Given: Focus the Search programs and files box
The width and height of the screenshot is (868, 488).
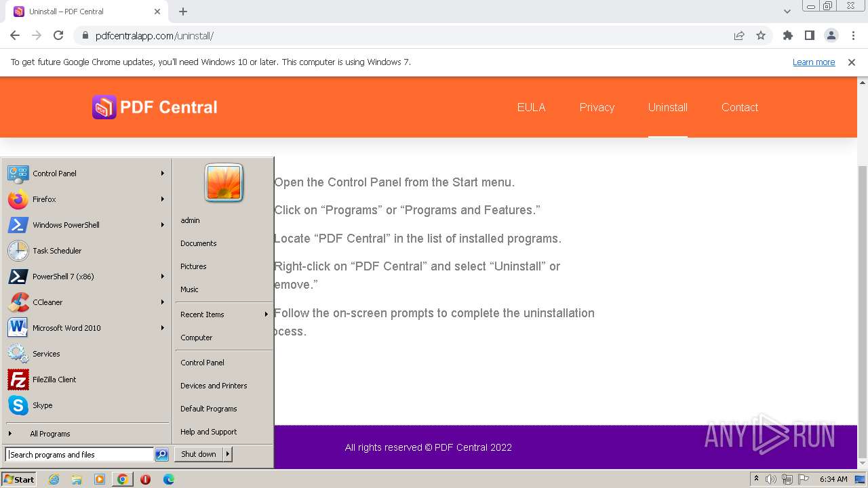Looking at the screenshot, I should click(79, 455).
